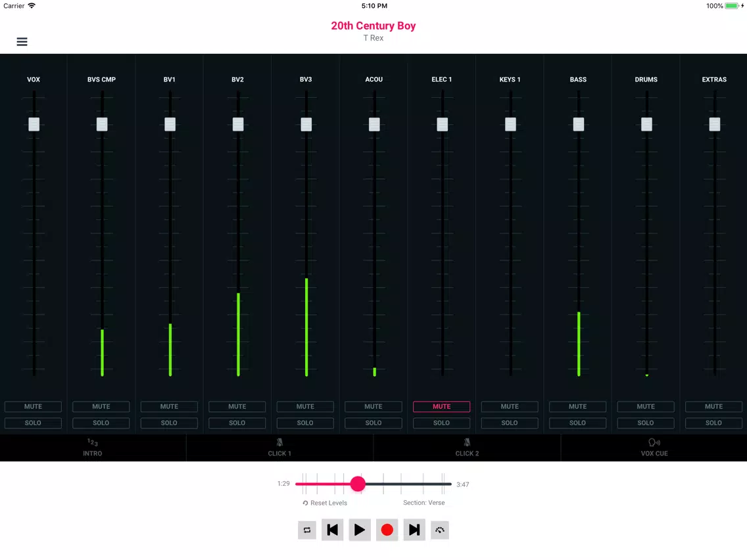Screen dimensions: 747x560
Task: Unmute the ELEC 1 channel
Action: (442, 407)
